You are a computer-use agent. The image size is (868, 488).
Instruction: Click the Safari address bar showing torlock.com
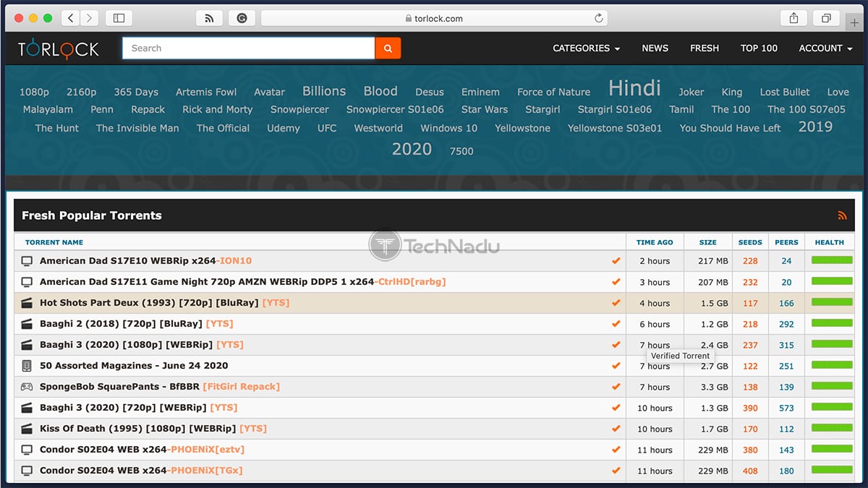point(434,18)
